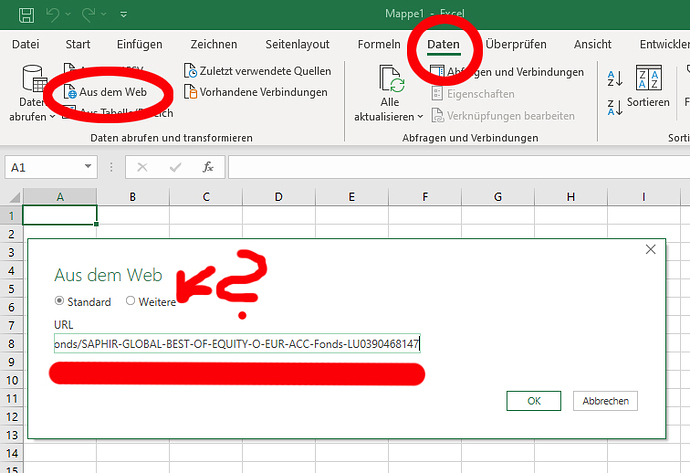The width and height of the screenshot is (690, 473).
Task: Click the Alle aktualisieren refresh icon
Action: 391,79
